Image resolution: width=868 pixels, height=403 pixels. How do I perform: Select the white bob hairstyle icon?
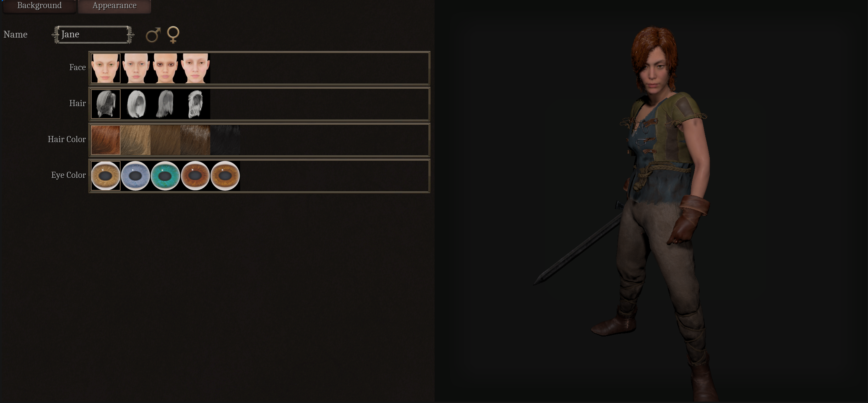[x=135, y=104]
